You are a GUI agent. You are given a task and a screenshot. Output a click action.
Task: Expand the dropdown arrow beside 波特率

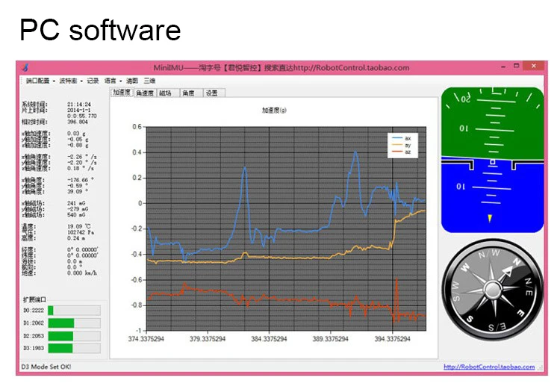[x=81, y=81]
